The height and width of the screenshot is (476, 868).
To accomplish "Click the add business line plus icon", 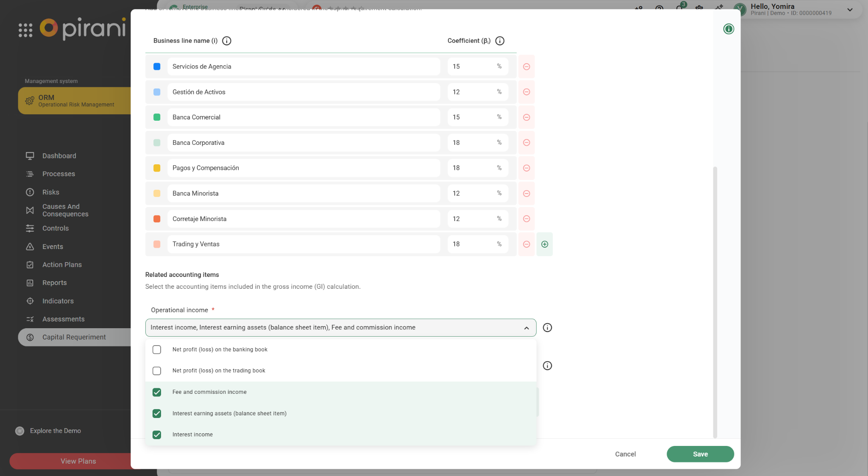I will point(545,244).
